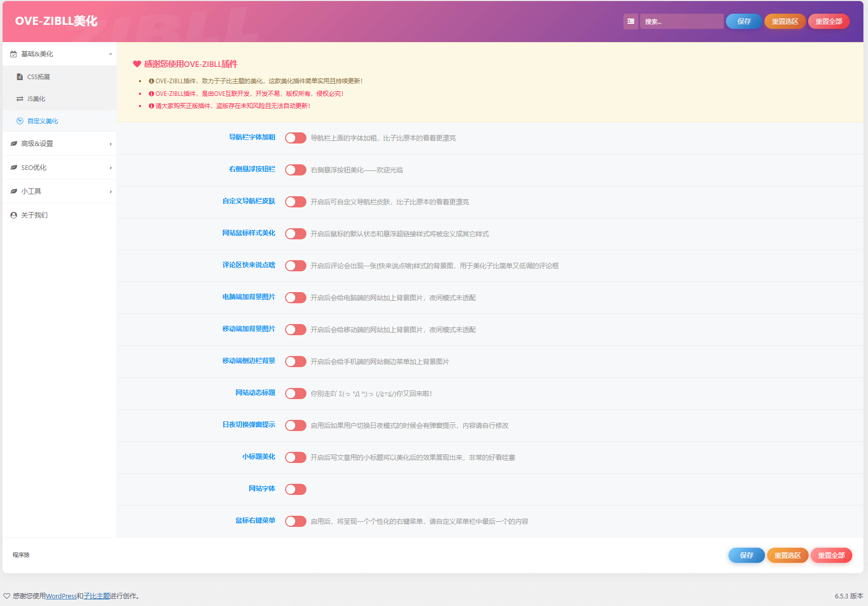Turn on 自定义导航栏皮肤 switch

pos(295,202)
